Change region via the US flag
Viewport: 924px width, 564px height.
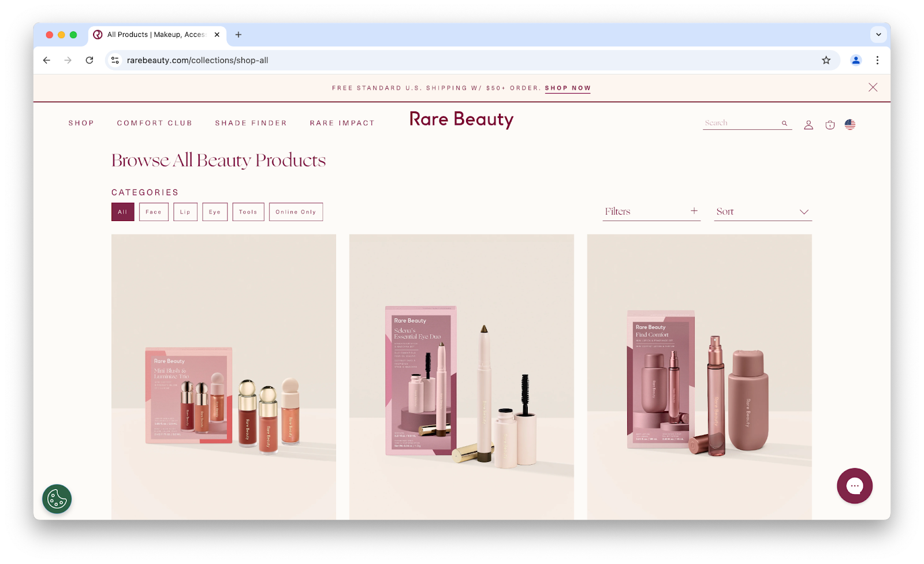click(850, 125)
